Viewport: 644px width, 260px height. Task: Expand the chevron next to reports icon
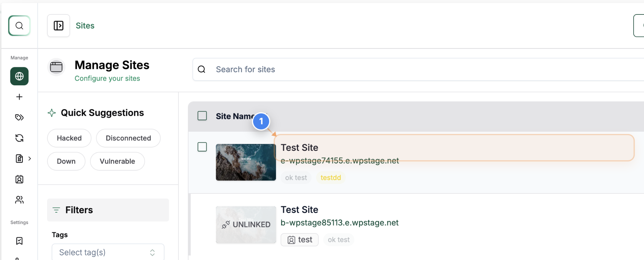tap(30, 159)
